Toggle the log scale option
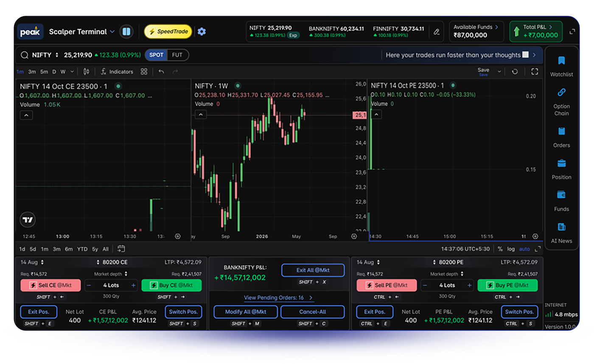 [x=511, y=249]
